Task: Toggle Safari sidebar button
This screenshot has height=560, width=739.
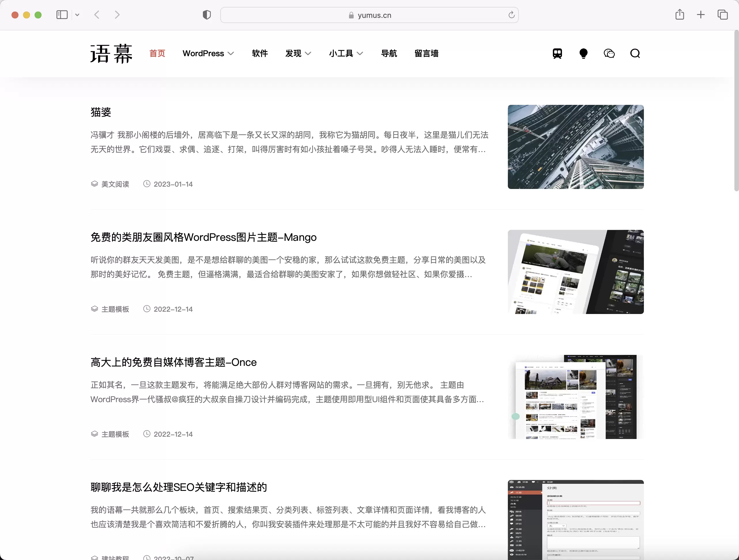Action: point(62,15)
